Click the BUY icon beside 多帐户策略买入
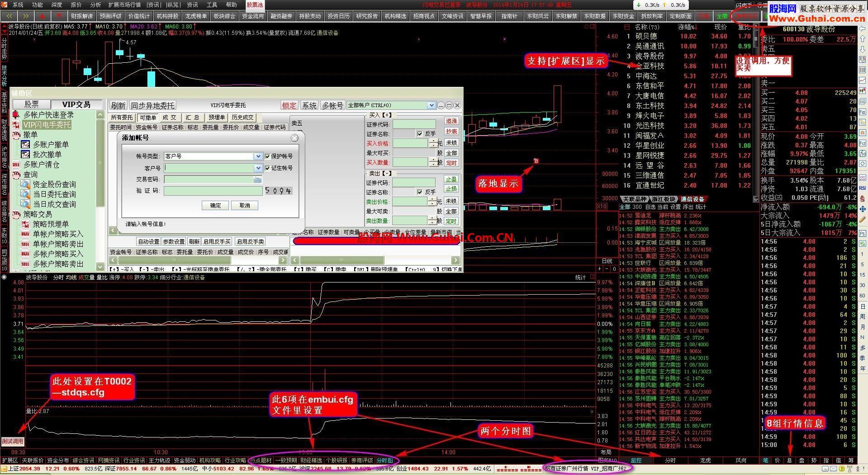This screenshot has width=868, height=475. tap(26, 254)
